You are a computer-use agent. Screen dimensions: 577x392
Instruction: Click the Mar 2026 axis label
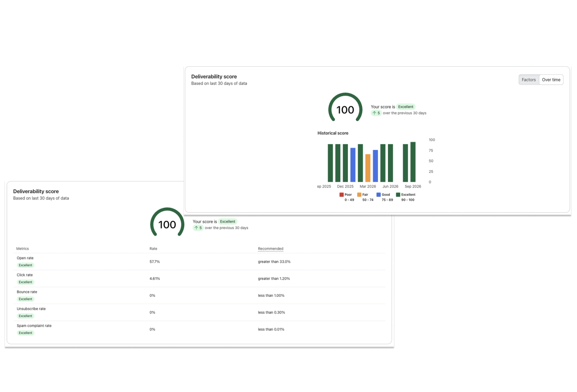tap(368, 186)
